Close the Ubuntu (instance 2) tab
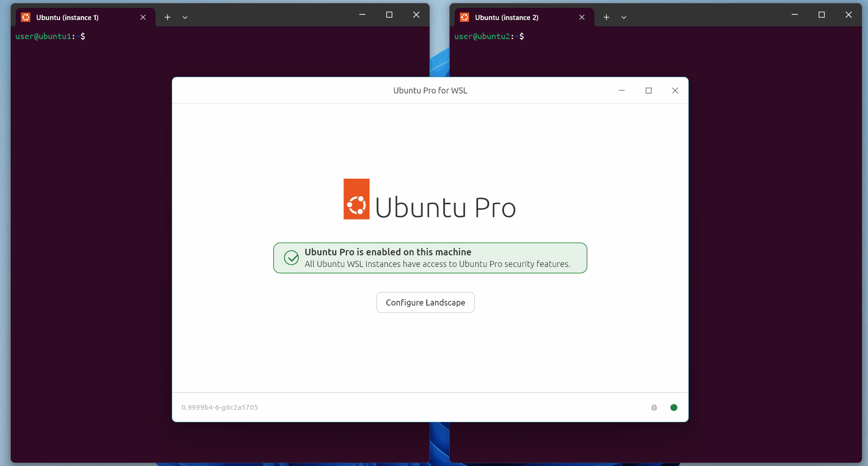Screen dimensions: 868x466 point(582,17)
